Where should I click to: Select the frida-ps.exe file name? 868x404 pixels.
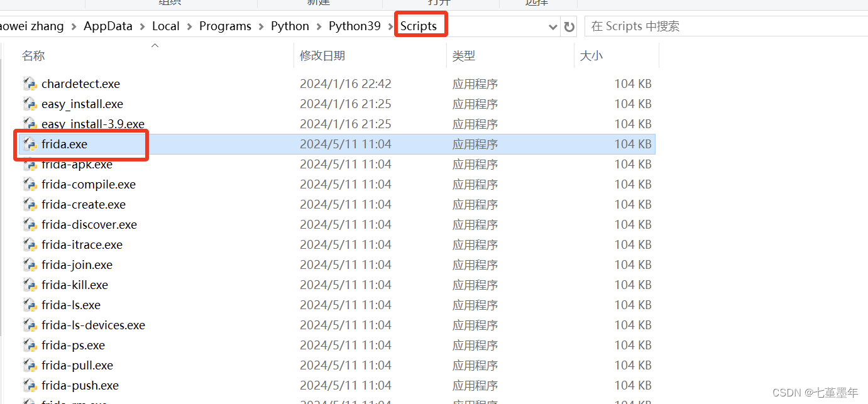click(x=73, y=345)
